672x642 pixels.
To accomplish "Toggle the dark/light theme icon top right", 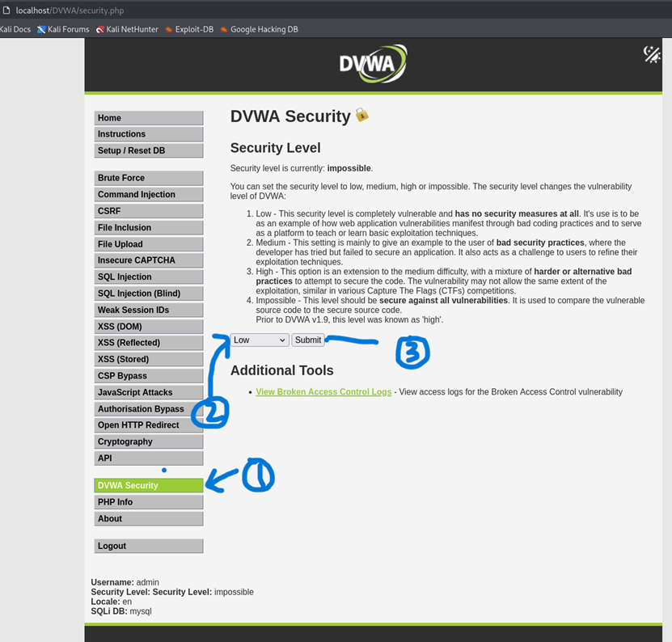I will (x=652, y=55).
